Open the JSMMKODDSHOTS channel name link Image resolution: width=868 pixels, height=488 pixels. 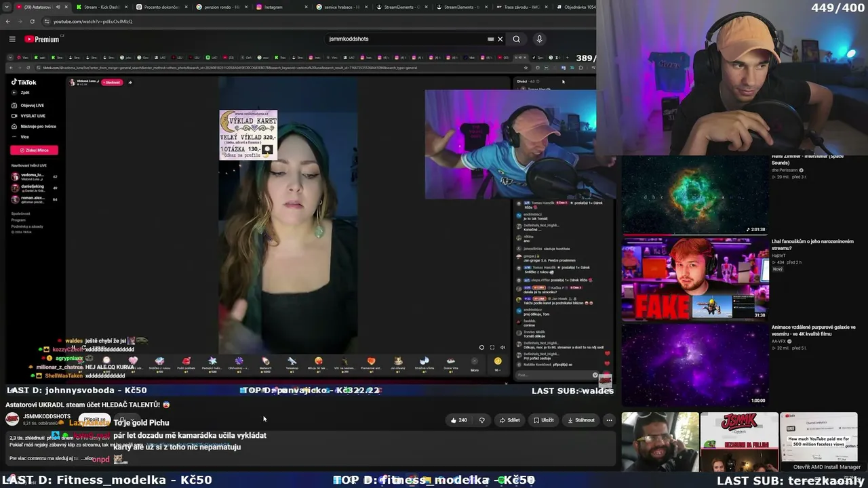[x=47, y=416]
